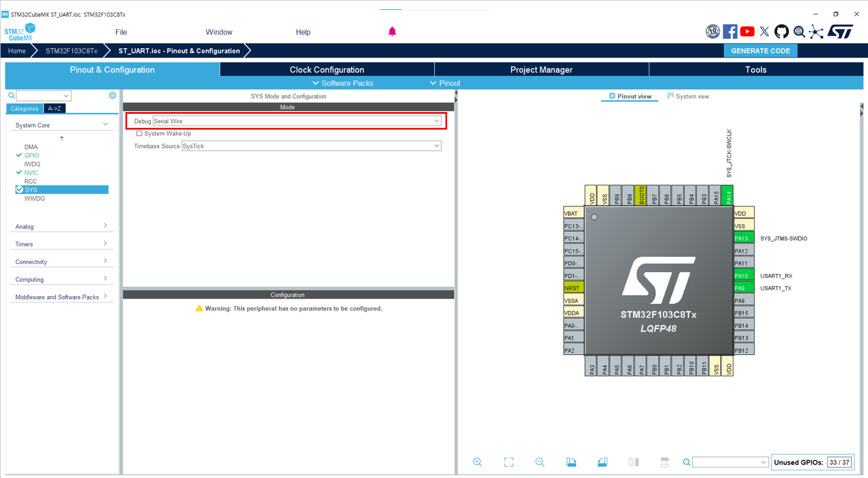The image size is (868, 478).
Task: Switch to System view
Action: point(688,96)
